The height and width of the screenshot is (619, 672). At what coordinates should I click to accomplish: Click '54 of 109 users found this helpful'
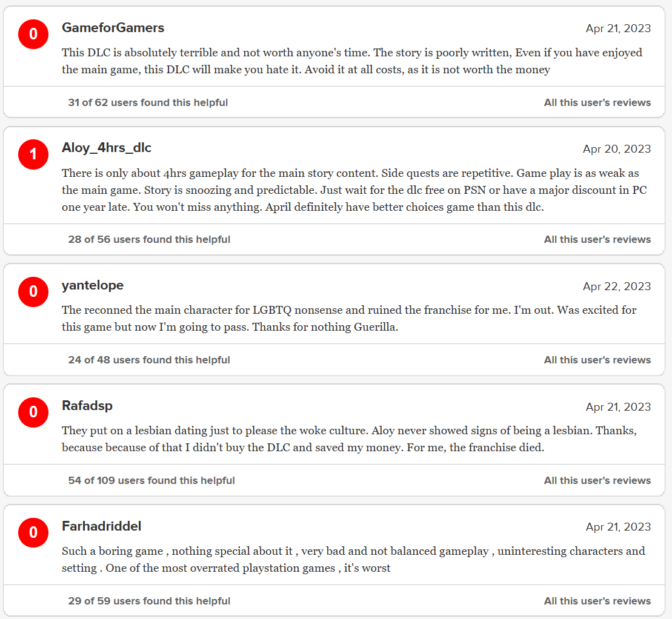click(151, 481)
